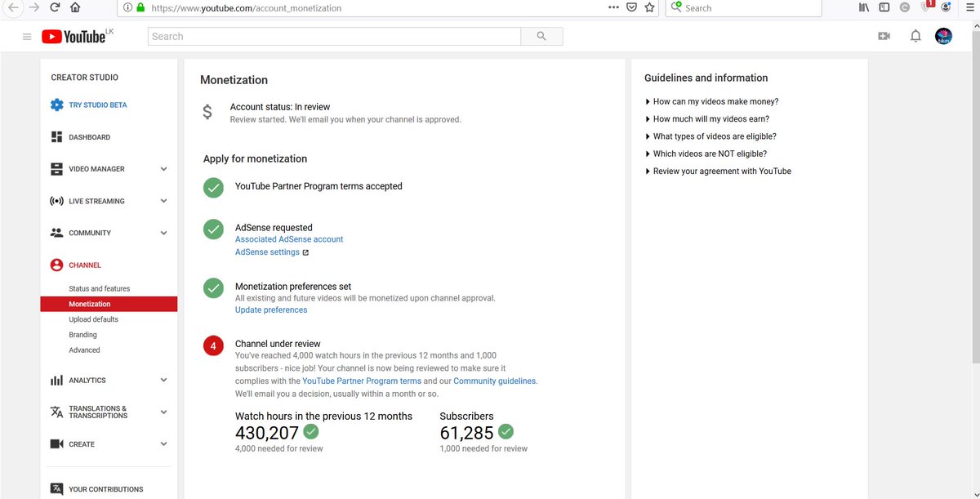Screen dimensions: 980x499
Task: Toggle the browser sidebar icon
Action: click(x=884, y=7)
